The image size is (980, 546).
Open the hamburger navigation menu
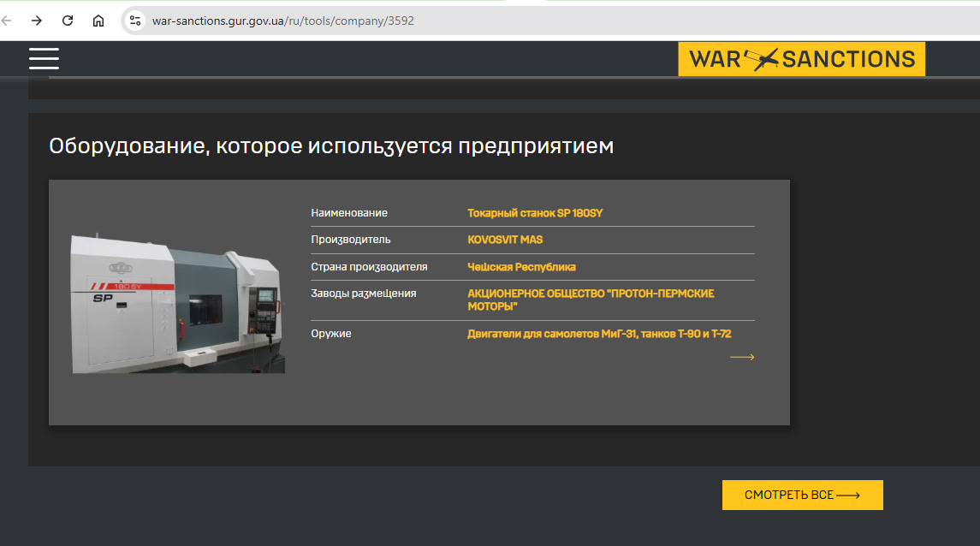[44, 58]
